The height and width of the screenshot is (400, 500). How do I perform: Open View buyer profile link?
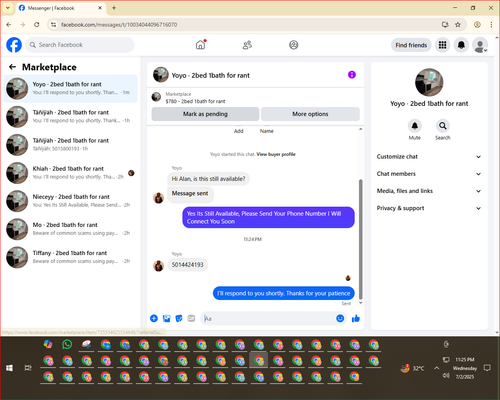[276, 154]
